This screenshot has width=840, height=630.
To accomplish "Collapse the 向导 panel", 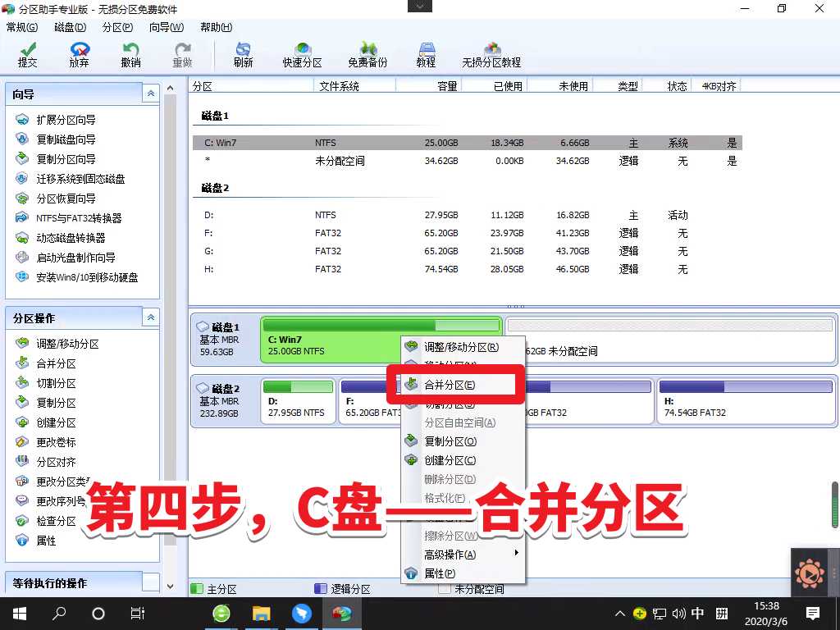I will pos(151,94).
